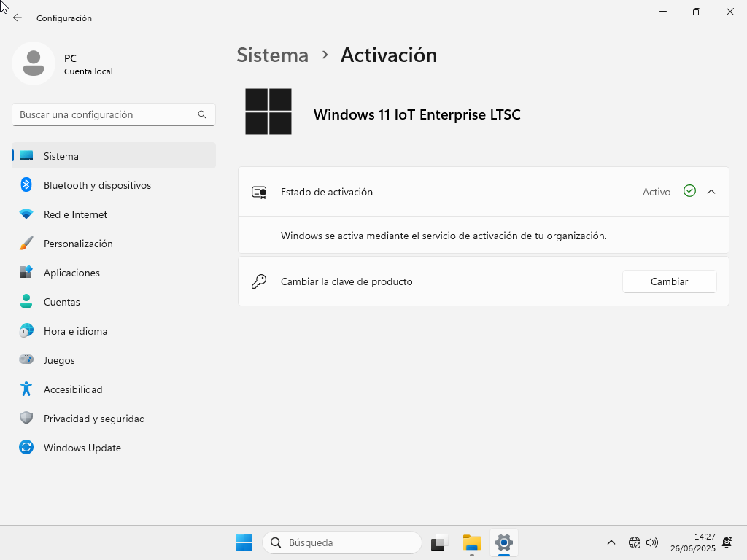
Task: Click the PC account name text
Action: click(x=70, y=58)
